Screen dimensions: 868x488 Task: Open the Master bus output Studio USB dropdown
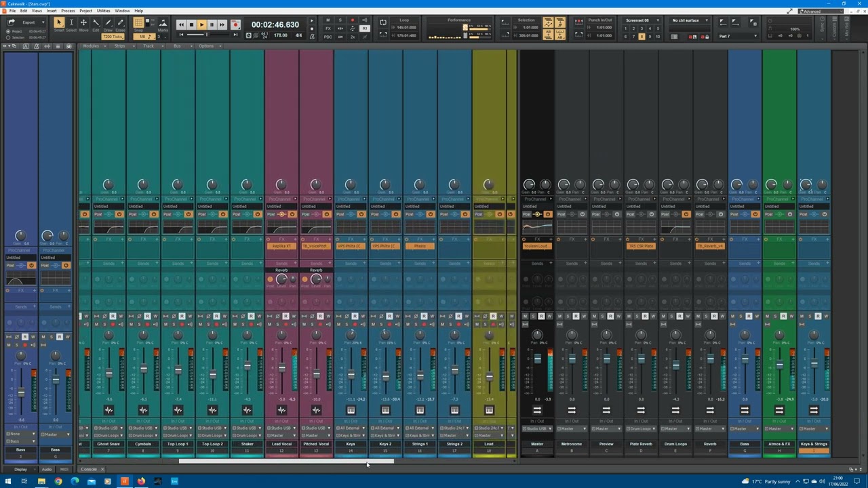coord(537,428)
